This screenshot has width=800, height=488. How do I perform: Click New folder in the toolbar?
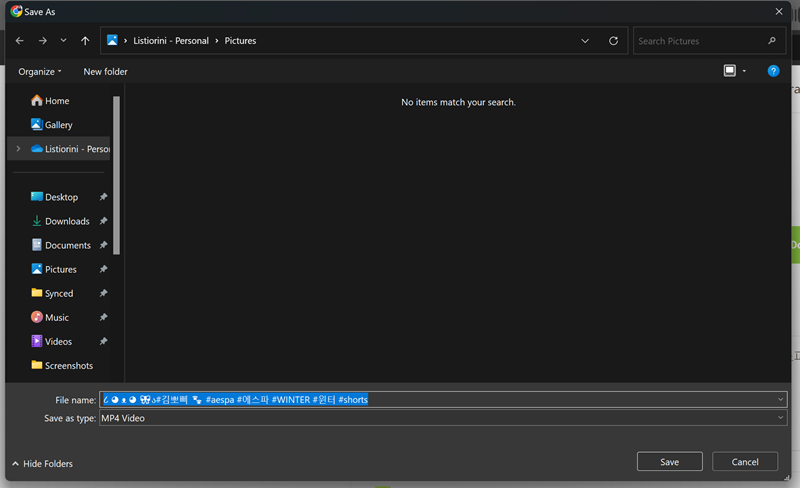pos(105,71)
